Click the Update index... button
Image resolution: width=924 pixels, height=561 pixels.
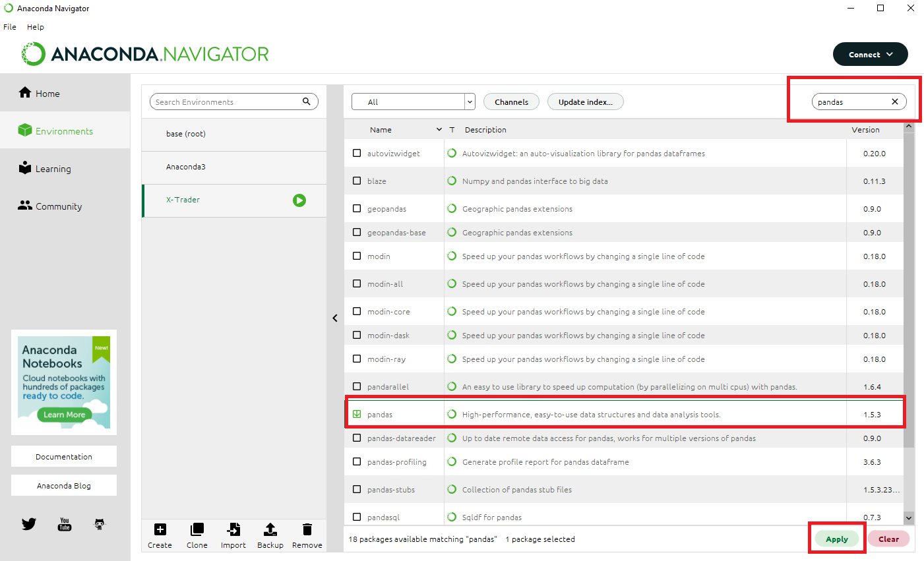click(586, 102)
